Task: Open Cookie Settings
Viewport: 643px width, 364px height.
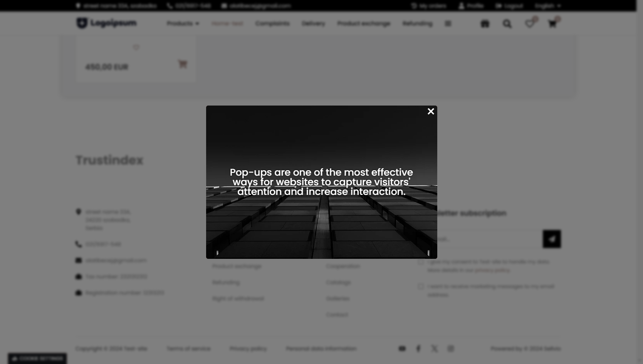Action: click(x=37, y=358)
